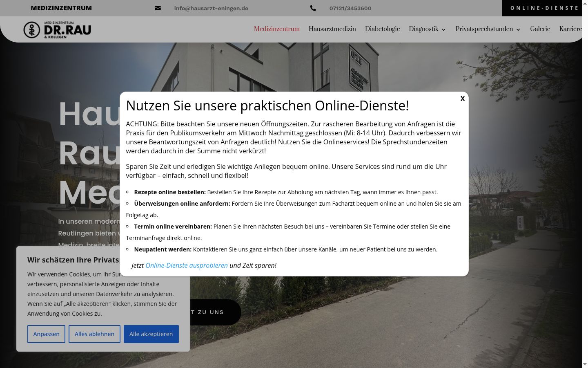Click the Anpassen cookie button

tap(46, 334)
